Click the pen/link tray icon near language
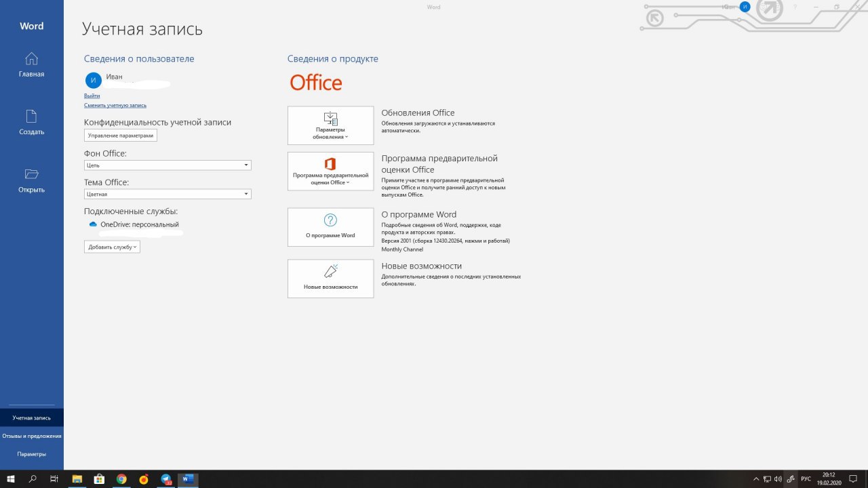The width and height of the screenshot is (868, 488). [x=791, y=479]
